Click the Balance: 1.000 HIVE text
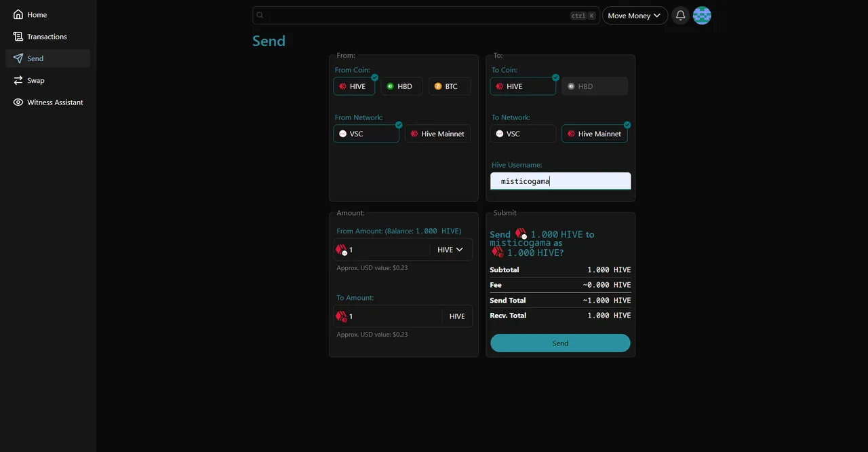The image size is (868, 452). point(423,231)
